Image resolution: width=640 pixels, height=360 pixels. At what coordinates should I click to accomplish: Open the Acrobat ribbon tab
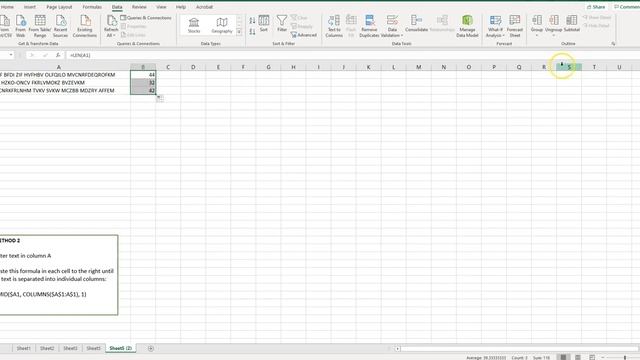point(204,7)
